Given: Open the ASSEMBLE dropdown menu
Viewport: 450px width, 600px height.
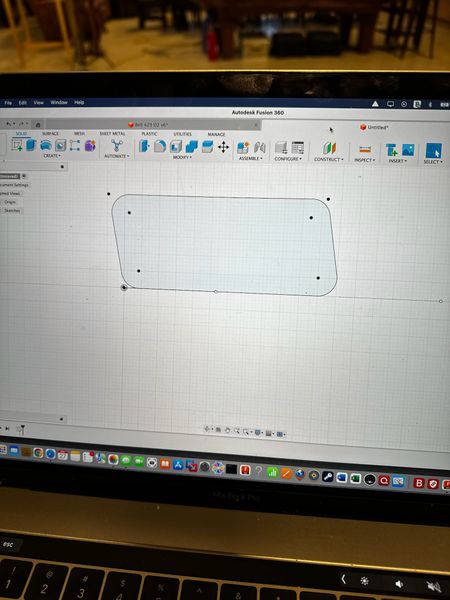Looking at the screenshot, I should 251,158.
